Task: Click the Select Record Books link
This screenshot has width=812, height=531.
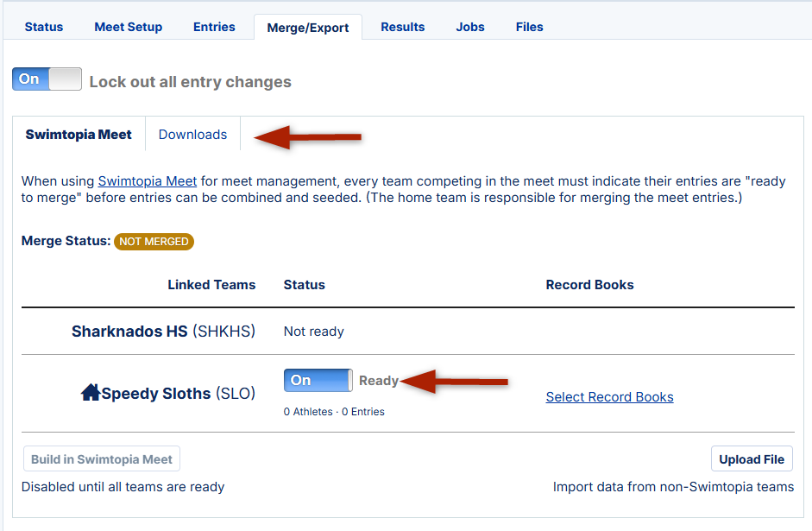Action: point(609,397)
